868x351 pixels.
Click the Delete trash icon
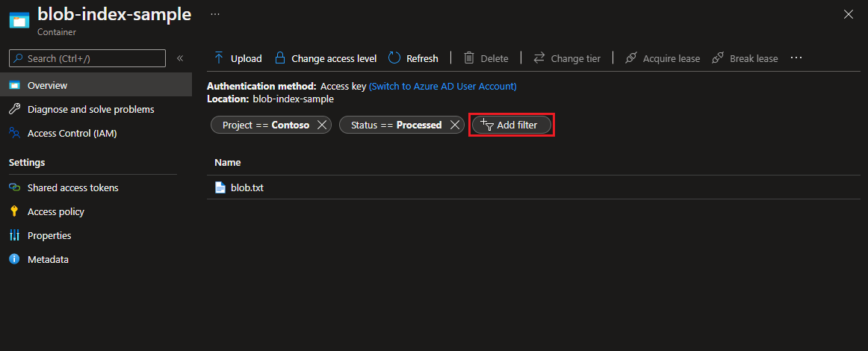pyautogui.click(x=469, y=58)
